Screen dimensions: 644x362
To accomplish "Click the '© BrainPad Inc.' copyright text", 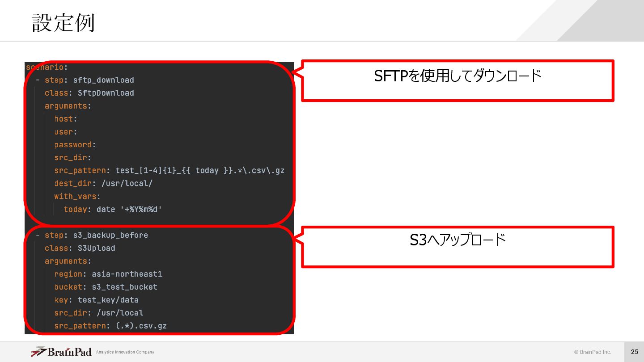I will click(x=593, y=352).
